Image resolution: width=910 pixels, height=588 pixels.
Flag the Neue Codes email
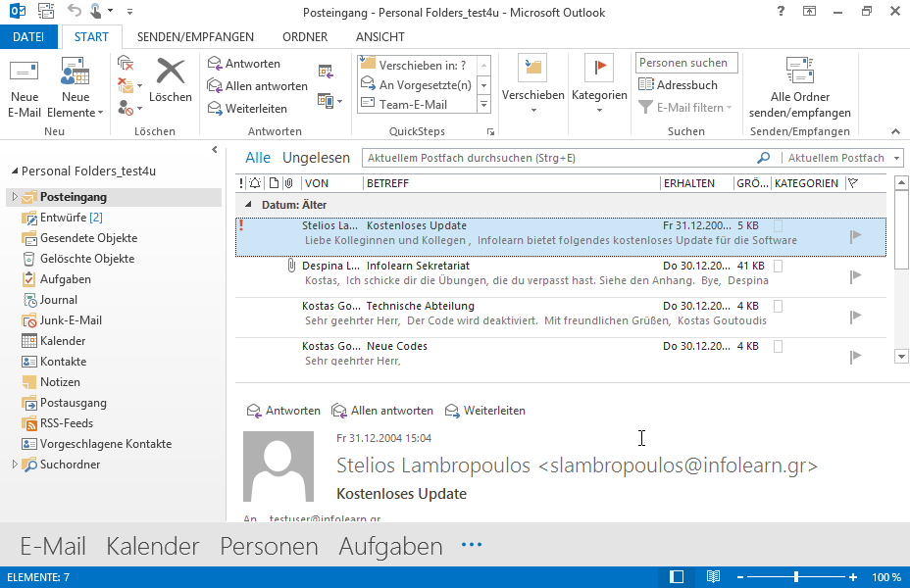coord(855,356)
